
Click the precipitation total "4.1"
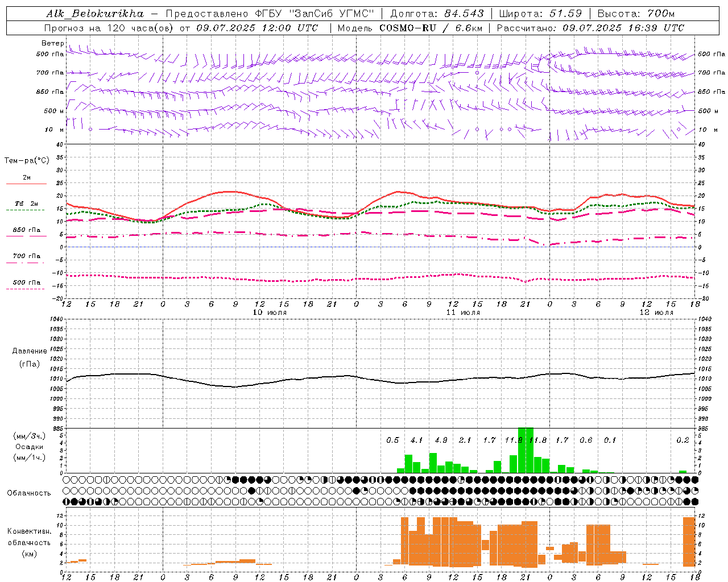tap(417, 440)
